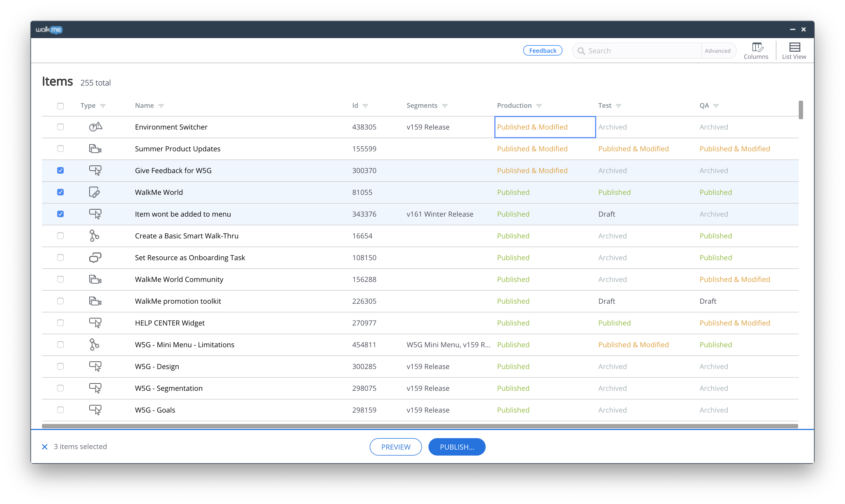This screenshot has height=504, width=845.
Task: Click the Item wont be added Test Draft cell
Action: pyautogui.click(x=607, y=214)
